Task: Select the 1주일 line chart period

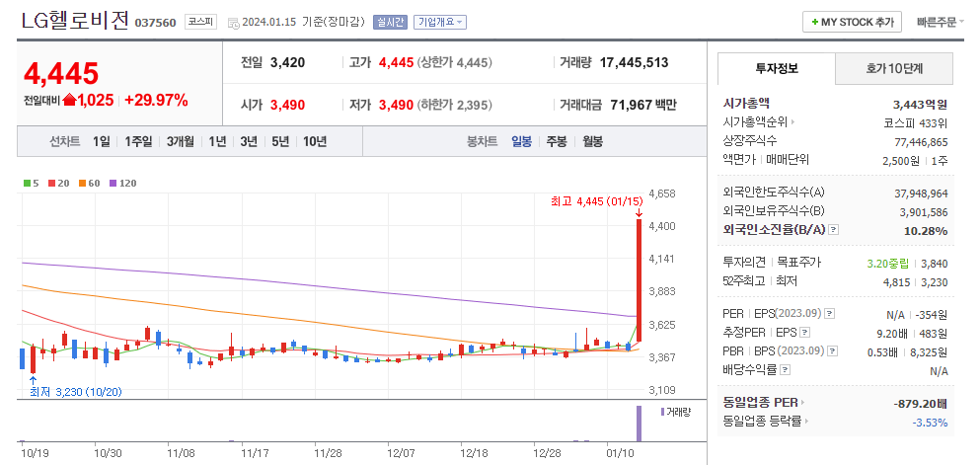Action: pyautogui.click(x=137, y=141)
